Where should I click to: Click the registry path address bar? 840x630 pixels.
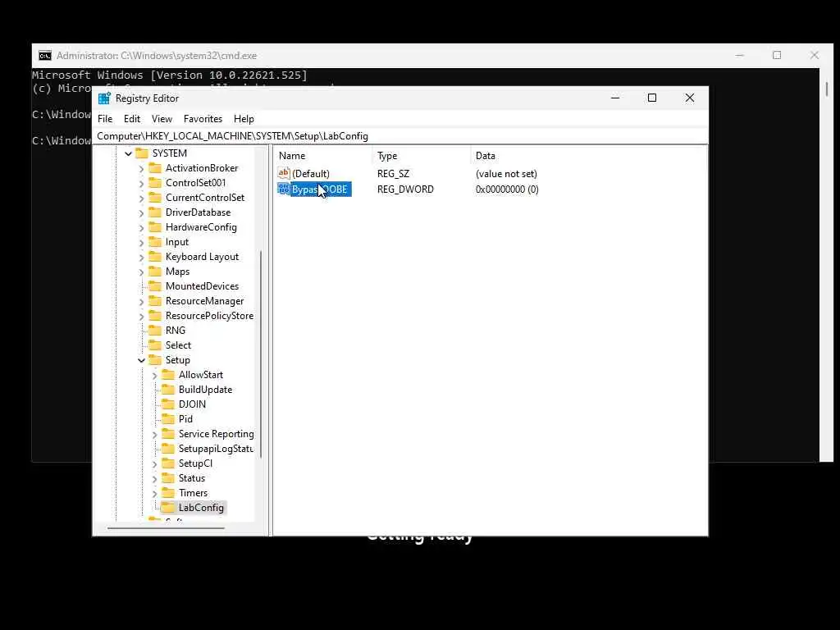402,136
